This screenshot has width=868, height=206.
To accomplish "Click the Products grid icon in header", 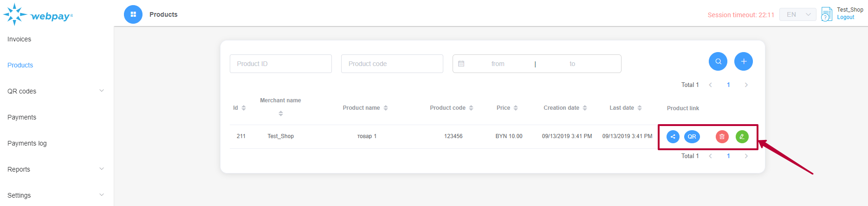I will pos(133,14).
